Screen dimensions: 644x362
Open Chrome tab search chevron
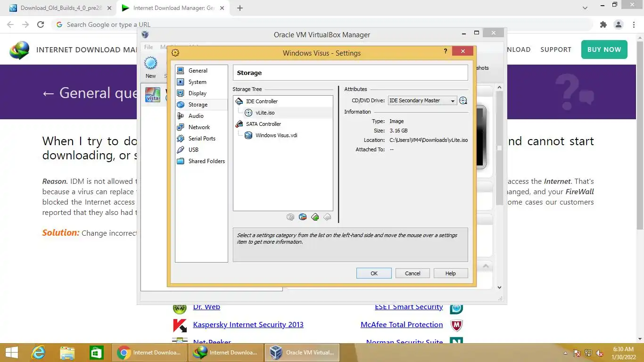coord(585,8)
